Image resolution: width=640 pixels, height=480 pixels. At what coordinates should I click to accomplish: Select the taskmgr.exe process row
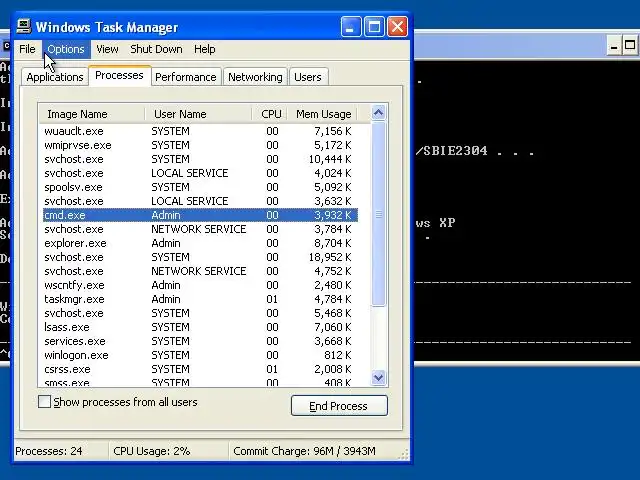coord(200,299)
